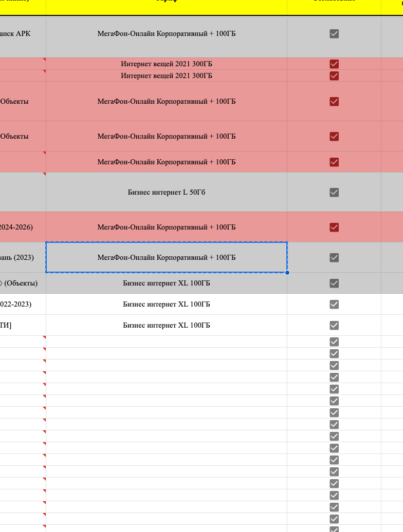This screenshot has width=403, height=532.
Task: Toggle checkbox beside the selected tariff cell
Action: (334, 257)
